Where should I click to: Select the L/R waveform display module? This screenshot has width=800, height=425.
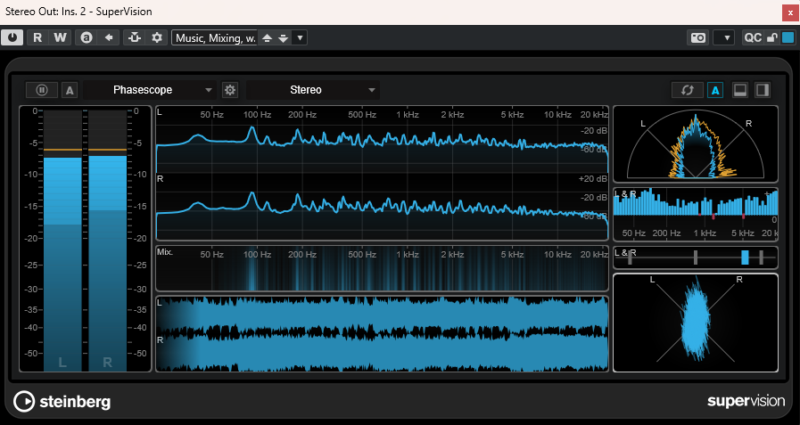(382, 334)
